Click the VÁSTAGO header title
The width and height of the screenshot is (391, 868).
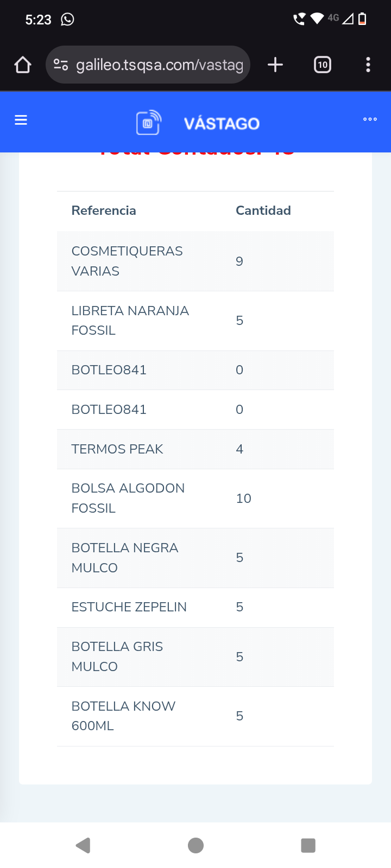pyautogui.click(x=222, y=124)
